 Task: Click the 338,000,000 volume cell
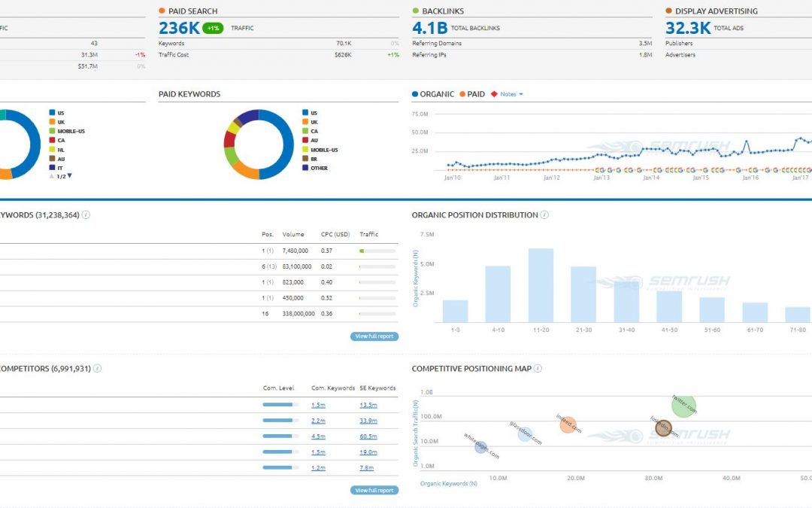coord(298,314)
